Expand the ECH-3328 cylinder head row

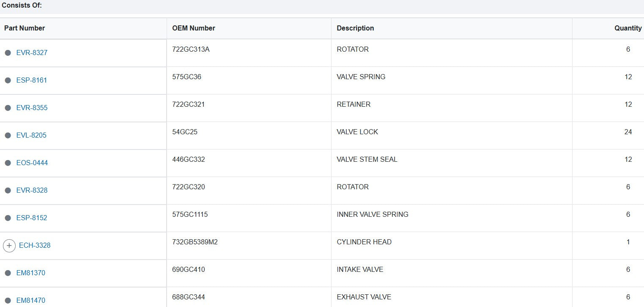[9, 246]
